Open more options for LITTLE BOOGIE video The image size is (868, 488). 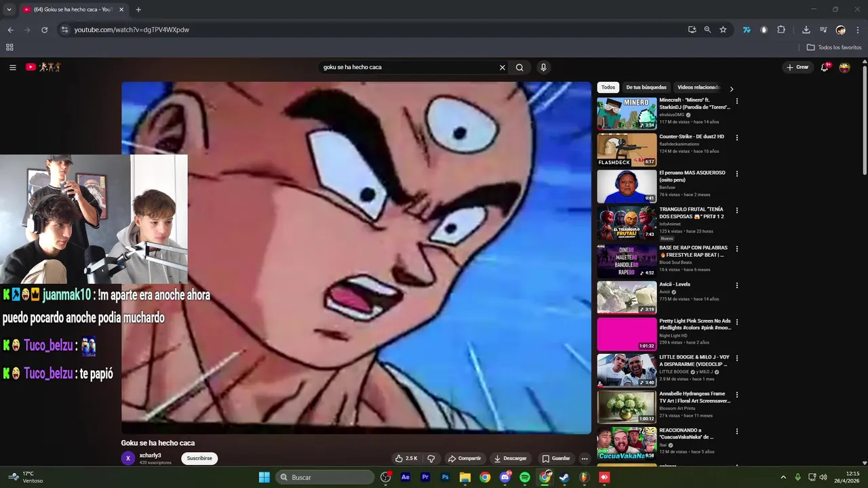pyautogui.click(x=736, y=358)
